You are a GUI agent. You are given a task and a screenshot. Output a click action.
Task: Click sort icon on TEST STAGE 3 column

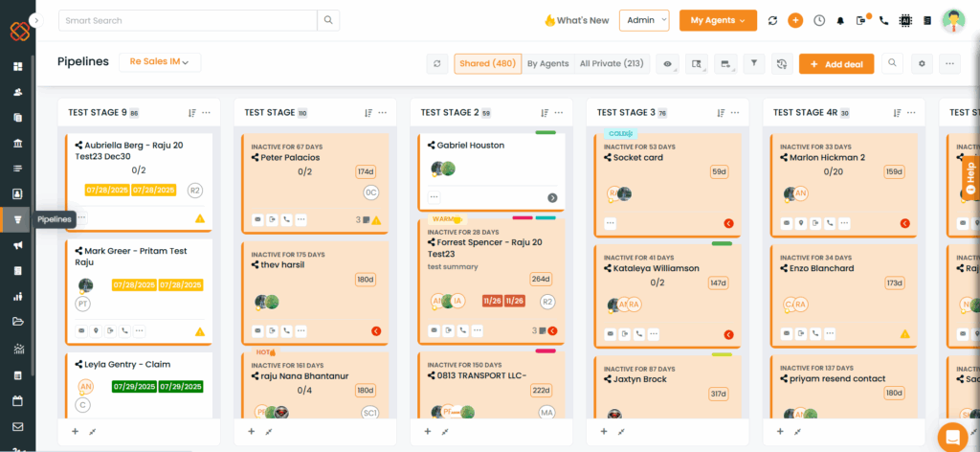click(x=721, y=113)
